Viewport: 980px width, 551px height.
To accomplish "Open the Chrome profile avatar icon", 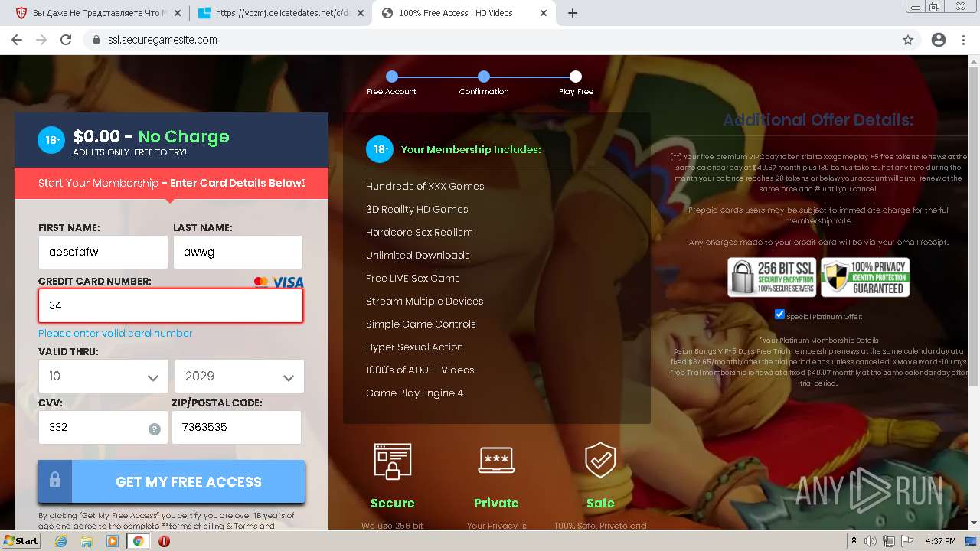I will 939,40.
